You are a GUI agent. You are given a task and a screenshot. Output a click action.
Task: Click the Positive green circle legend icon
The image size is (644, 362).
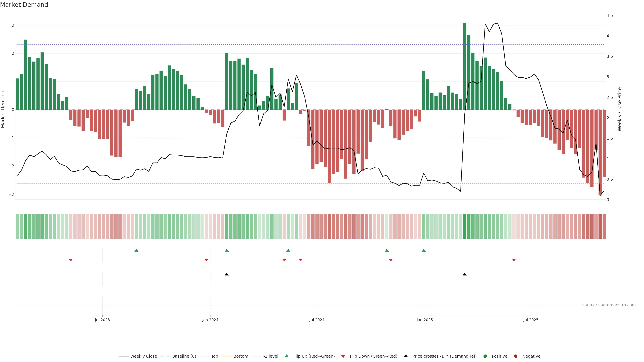(485, 356)
